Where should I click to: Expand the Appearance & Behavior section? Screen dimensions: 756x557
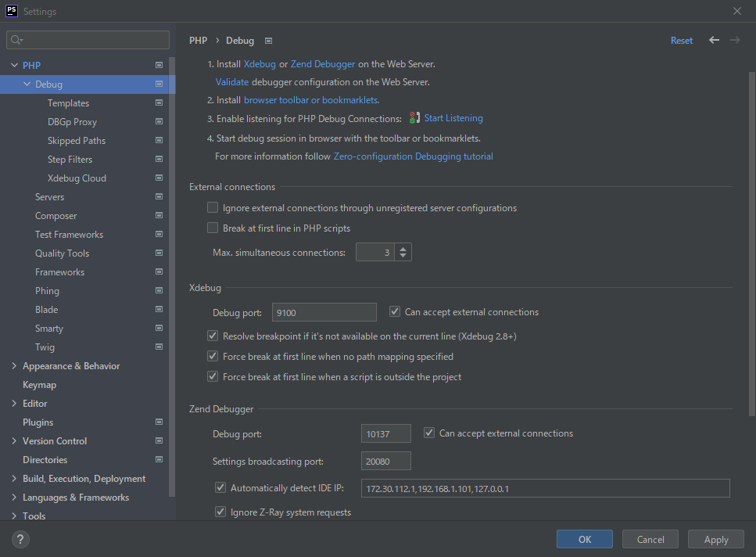14,366
